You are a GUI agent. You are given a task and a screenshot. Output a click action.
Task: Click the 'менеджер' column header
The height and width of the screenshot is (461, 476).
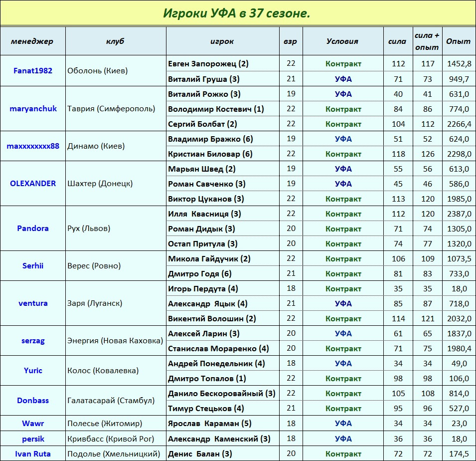pos(32,41)
